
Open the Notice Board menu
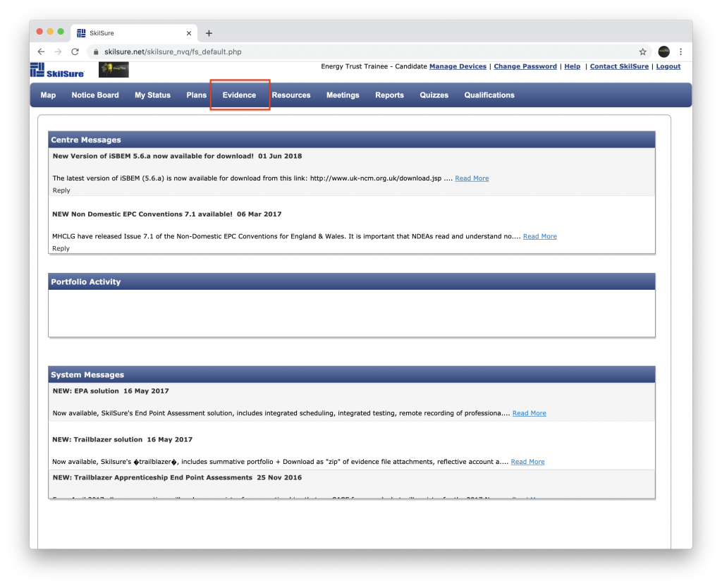coord(95,95)
